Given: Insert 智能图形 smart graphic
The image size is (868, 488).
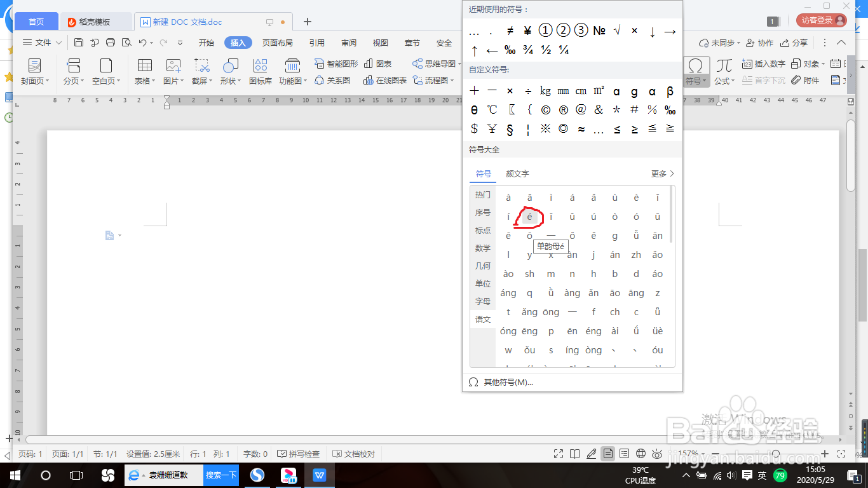Looking at the screenshot, I should click(x=336, y=64).
